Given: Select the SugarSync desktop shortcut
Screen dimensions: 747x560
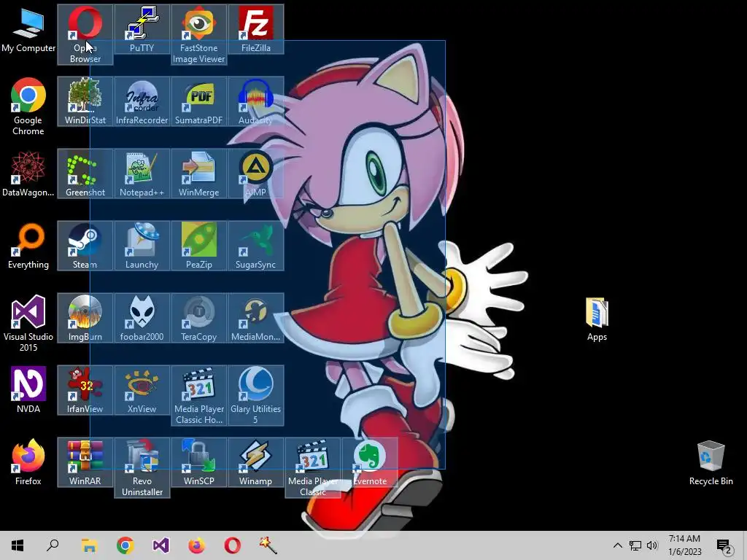Looking at the screenshot, I should coord(256,246).
